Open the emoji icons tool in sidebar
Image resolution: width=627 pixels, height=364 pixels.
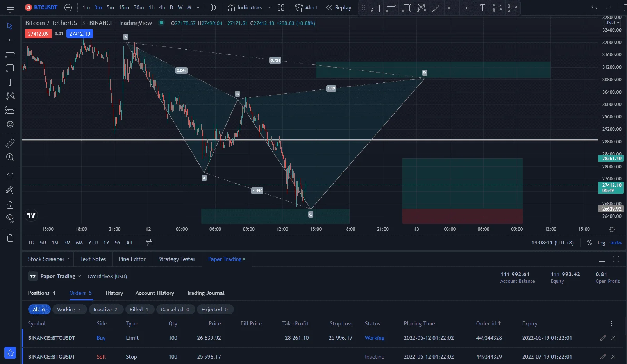pos(10,124)
